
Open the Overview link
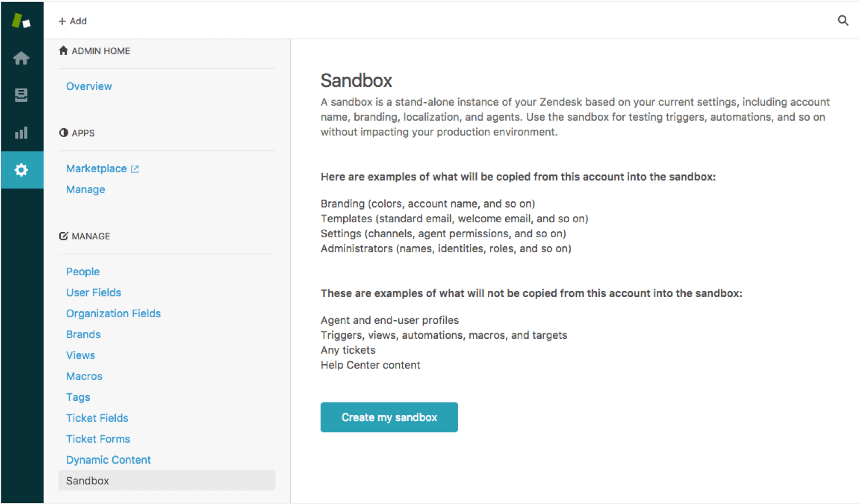click(x=89, y=86)
